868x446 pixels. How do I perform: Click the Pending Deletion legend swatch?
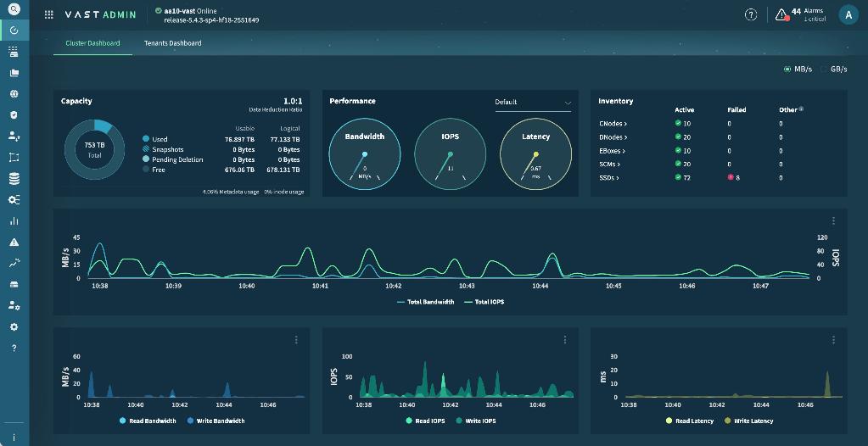(146, 159)
